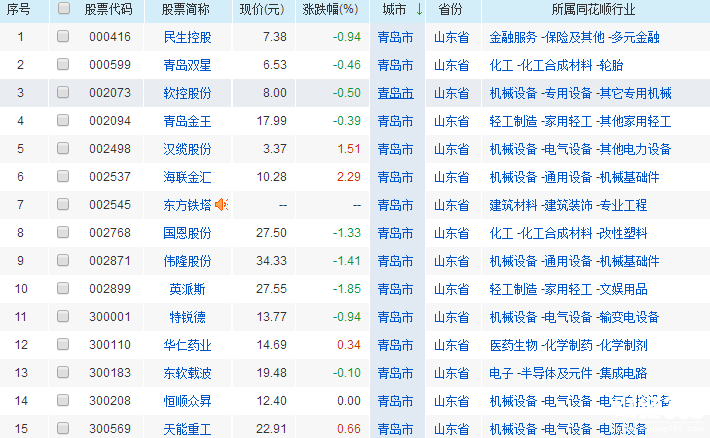Click the change value 2.29
This screenshot has width=710, height=438.
pos(349,177)
